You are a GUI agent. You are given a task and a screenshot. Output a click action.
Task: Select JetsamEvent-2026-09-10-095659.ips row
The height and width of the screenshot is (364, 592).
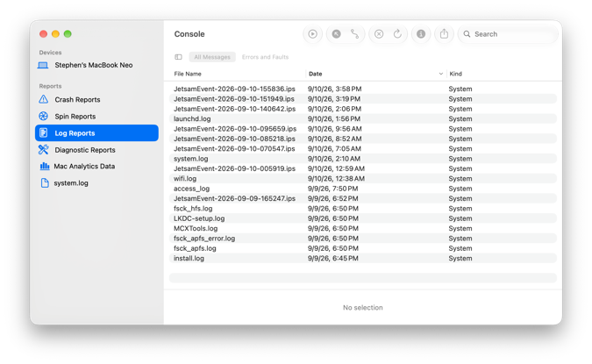pyautogui.click(x=363, y=129)
